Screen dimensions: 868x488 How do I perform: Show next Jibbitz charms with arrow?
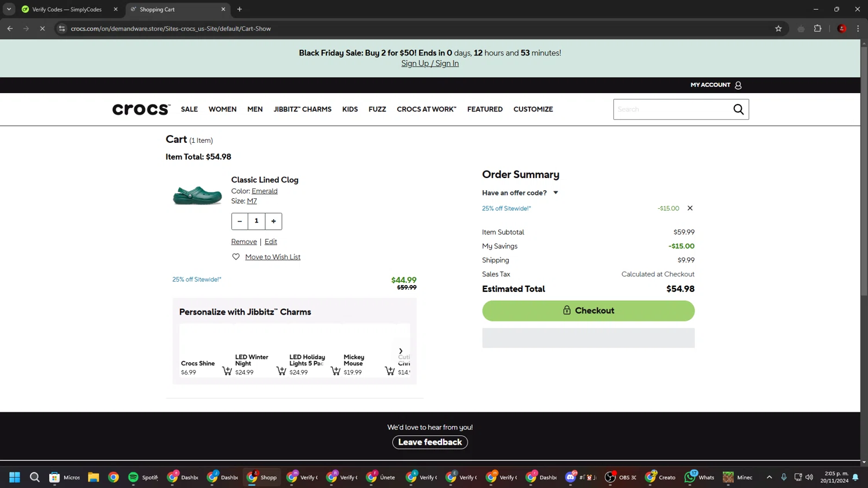click(400, 351)
